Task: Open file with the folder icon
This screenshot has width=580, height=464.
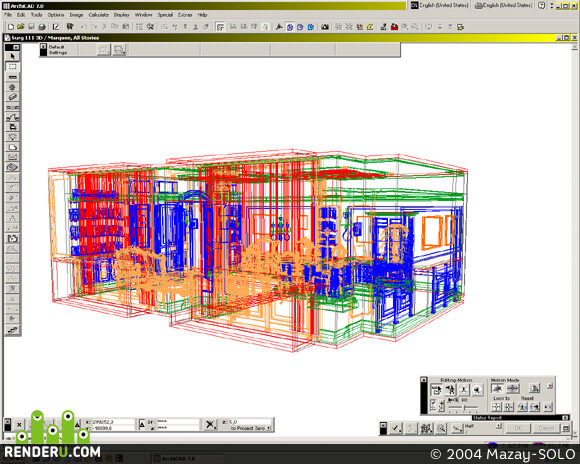Action: coord(21,27)
